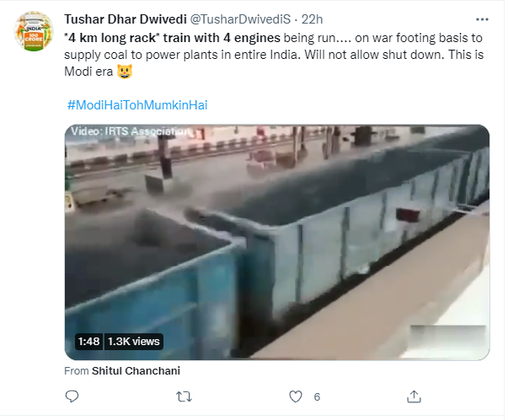Click the like count number 6
508x420 pixels.
click(317, 396)
